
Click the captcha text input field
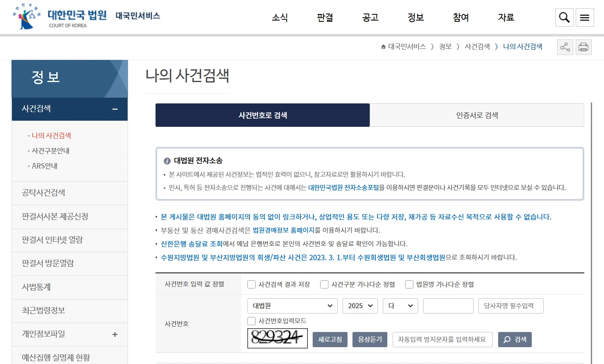coord(442,339)
